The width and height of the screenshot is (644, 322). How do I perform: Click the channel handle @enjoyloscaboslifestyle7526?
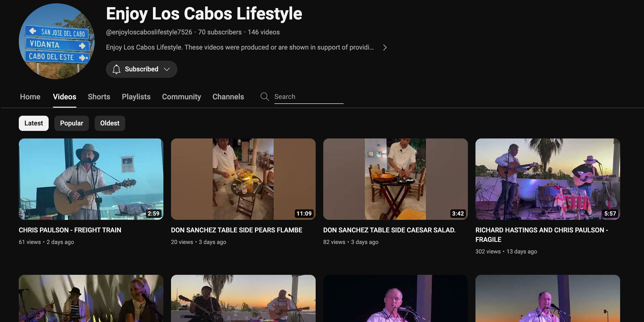click(149, 32)
